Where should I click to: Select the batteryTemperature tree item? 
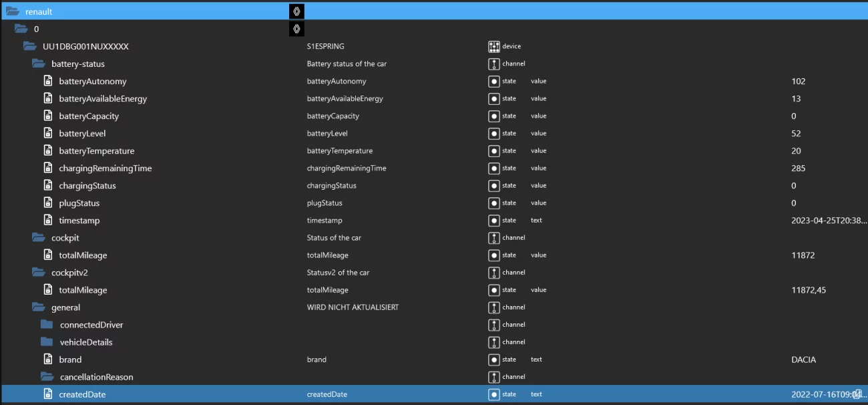coord(96,151)
